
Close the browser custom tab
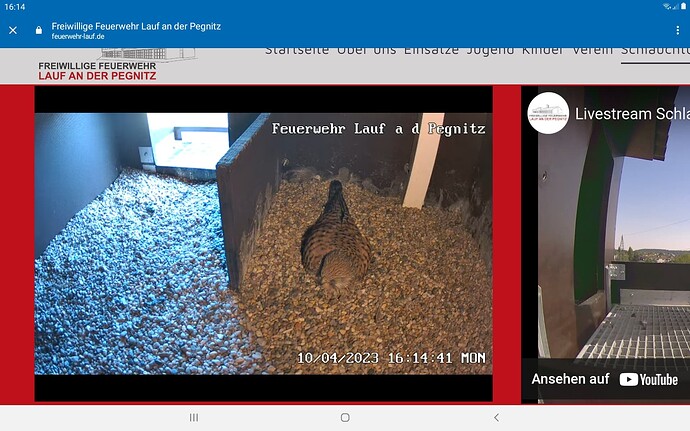click(13, 30)
